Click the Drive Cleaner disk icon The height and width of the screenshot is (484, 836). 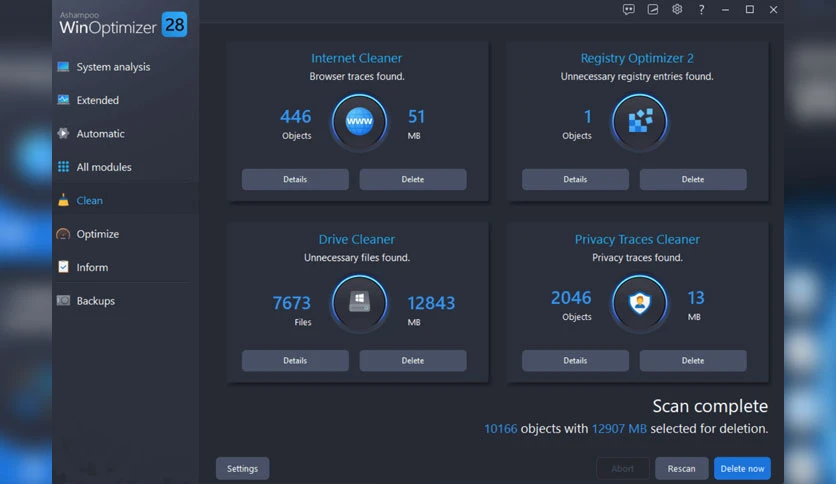tap(359, 302)
